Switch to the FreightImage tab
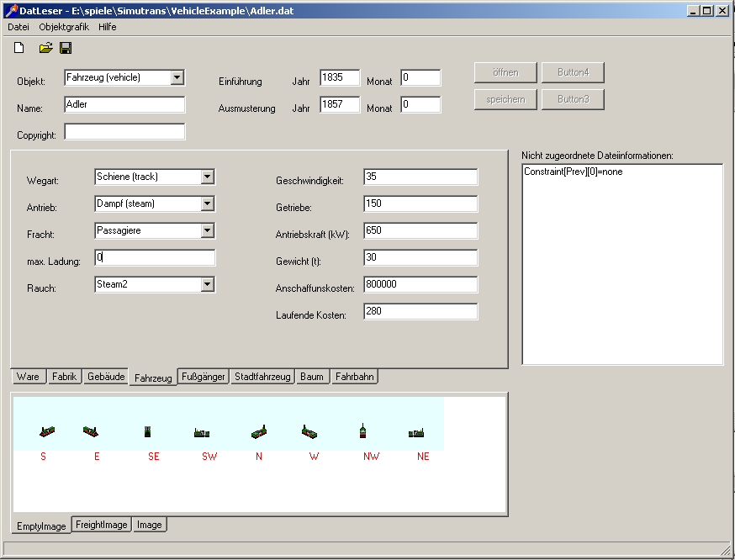Screen dimensions: 735x560 [x=102, y=525]
